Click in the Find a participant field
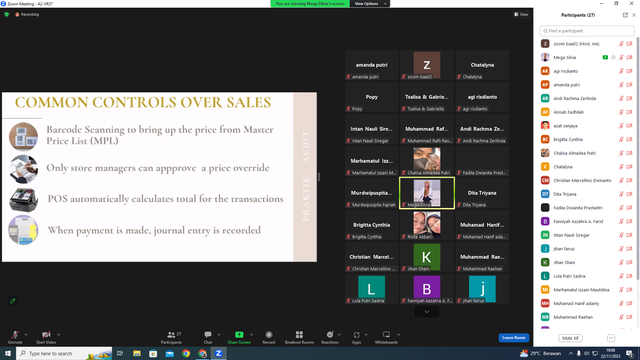The image size is (640, 360). click(x=587, y=31)
